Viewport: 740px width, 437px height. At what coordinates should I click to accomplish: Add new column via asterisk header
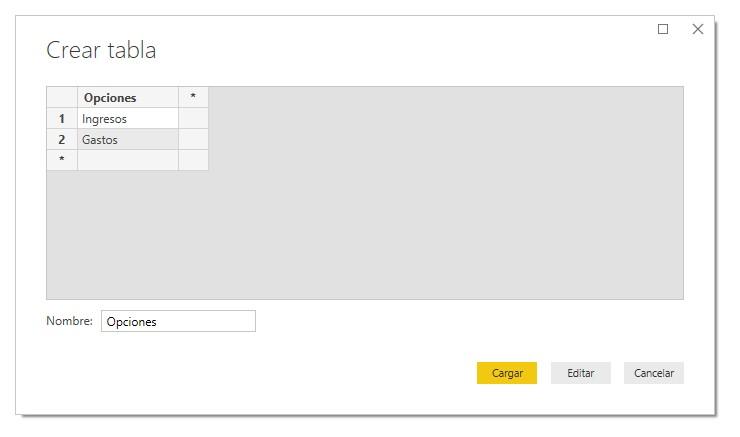click(193, 97)
